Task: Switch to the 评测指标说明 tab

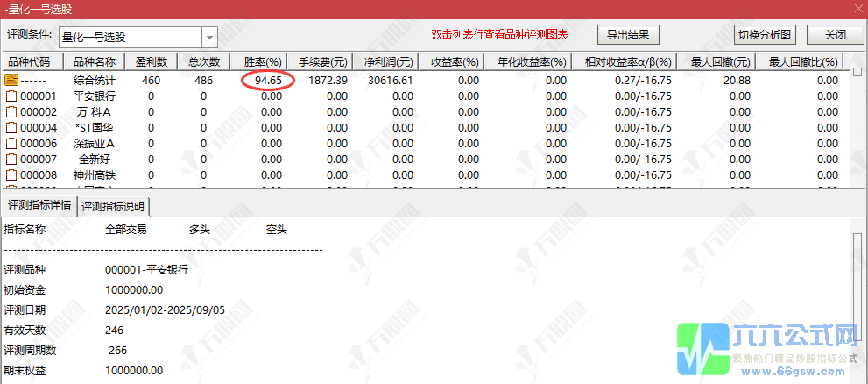Action: click(114, 207)
